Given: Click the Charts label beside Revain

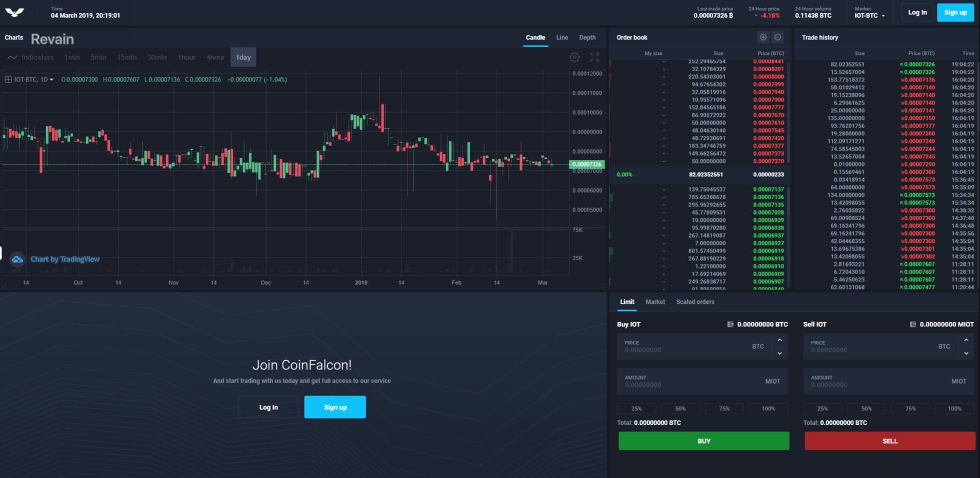Looking at the screenshot, I should [x=14, y=37].
